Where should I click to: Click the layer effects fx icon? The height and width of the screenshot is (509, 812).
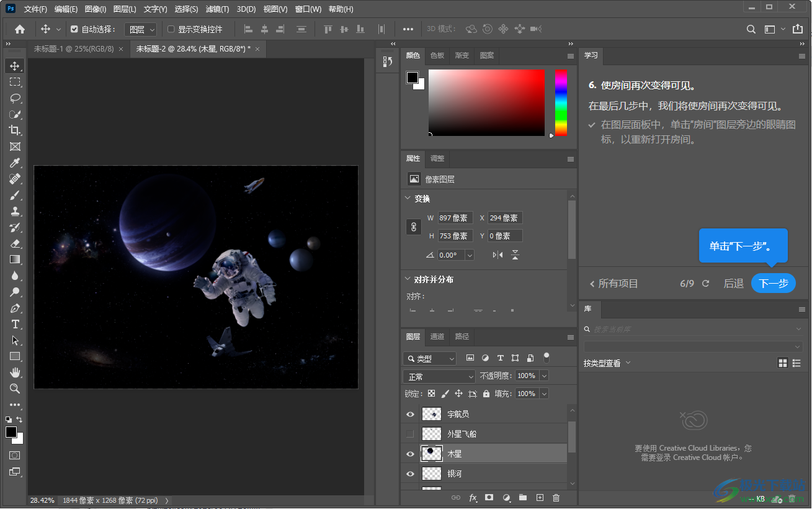[473, 497]
